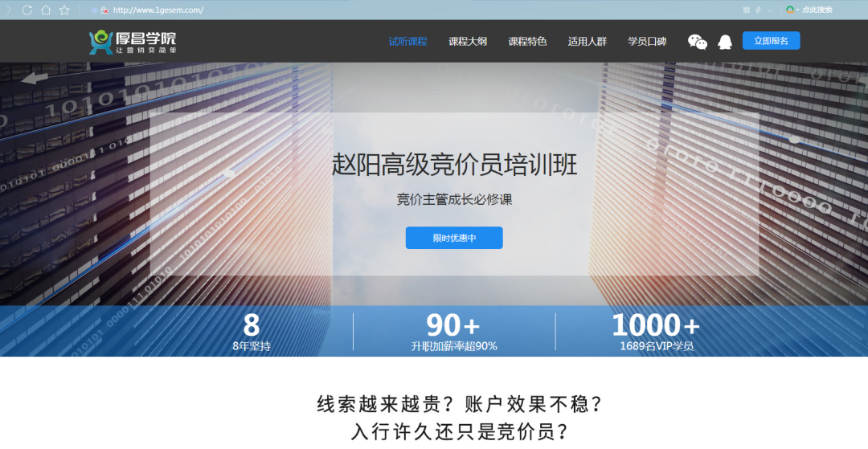Click the 升职加薪率超90% statistic
The height and width of the screenshot is (449, 868).
[x=454, y=346]
